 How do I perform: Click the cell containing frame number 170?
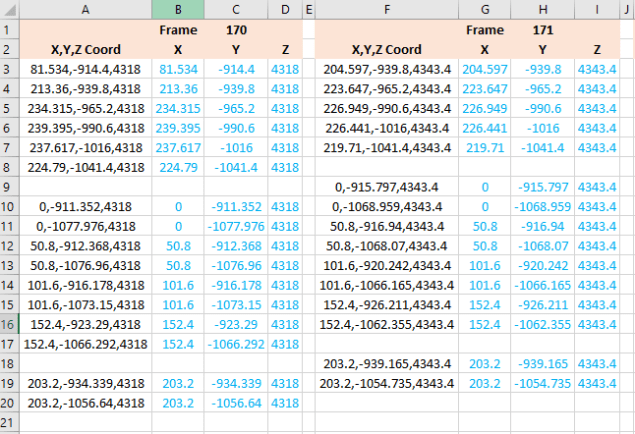click(x=236, y=30)
